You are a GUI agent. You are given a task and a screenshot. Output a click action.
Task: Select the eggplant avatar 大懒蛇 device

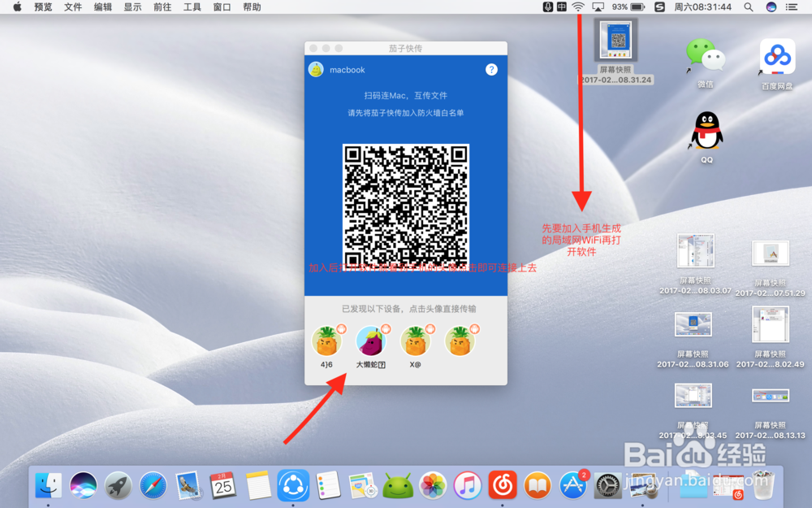coord(371,341)
